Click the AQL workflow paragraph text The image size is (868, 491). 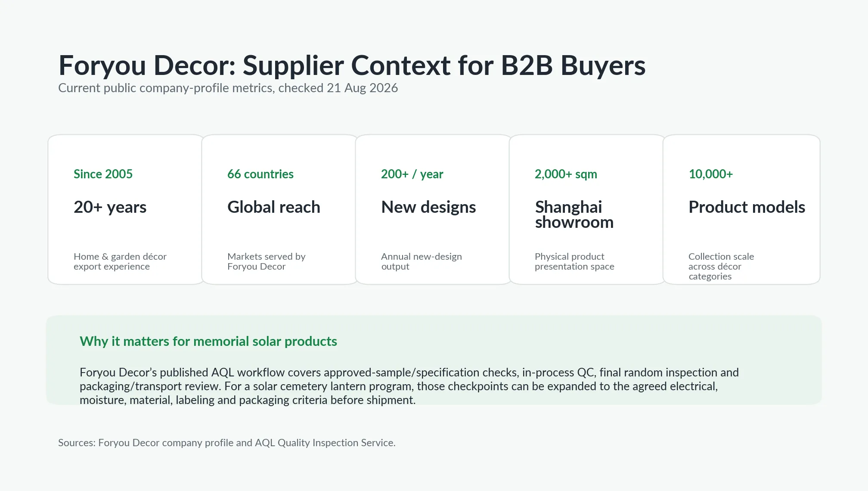(409, 386)
